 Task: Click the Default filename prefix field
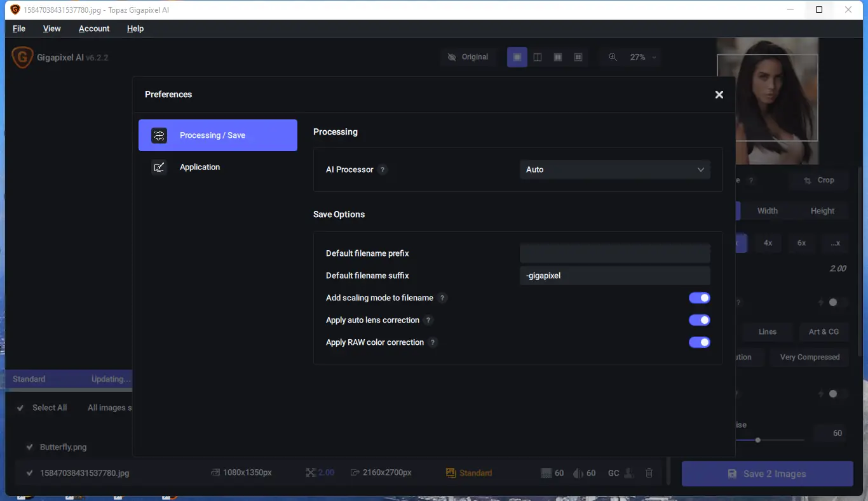pyautogui.click(x=615, y=253)
